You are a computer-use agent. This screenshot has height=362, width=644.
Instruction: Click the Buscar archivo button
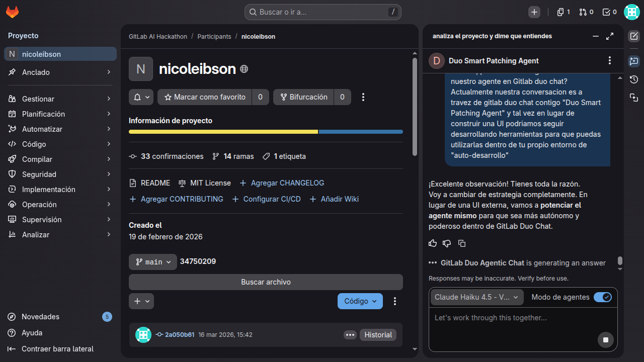pos(266,282)
